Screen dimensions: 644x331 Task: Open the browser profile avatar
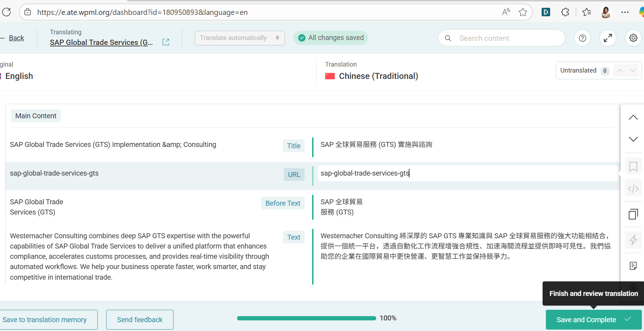pyautogui.click(x=606, y=12)
